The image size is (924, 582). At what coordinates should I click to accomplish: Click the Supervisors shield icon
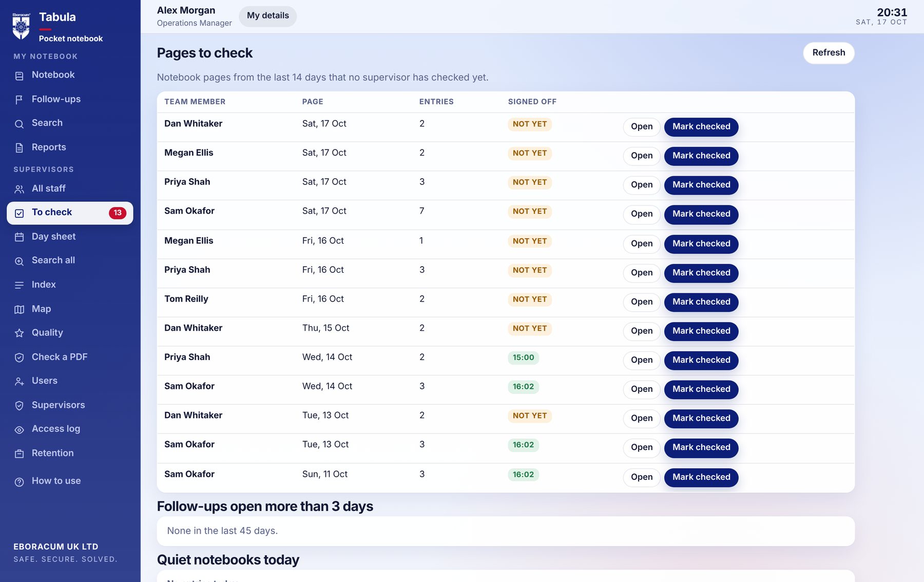(x=20, y=406)
